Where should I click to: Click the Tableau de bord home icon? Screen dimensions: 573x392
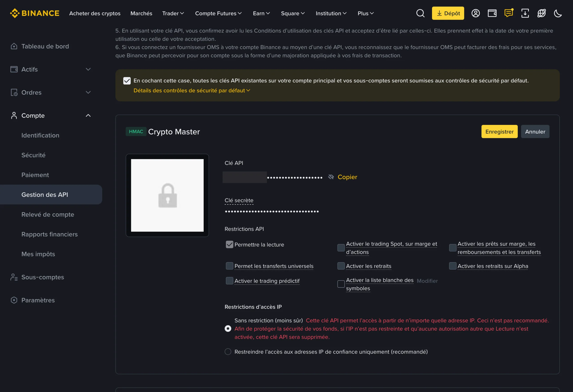[14, 46]
